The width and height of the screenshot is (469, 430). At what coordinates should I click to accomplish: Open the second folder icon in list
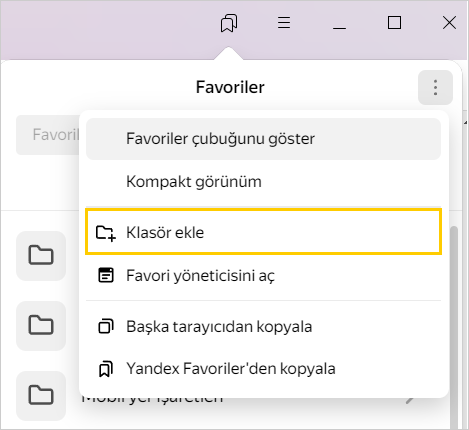(x=41, y=326)
